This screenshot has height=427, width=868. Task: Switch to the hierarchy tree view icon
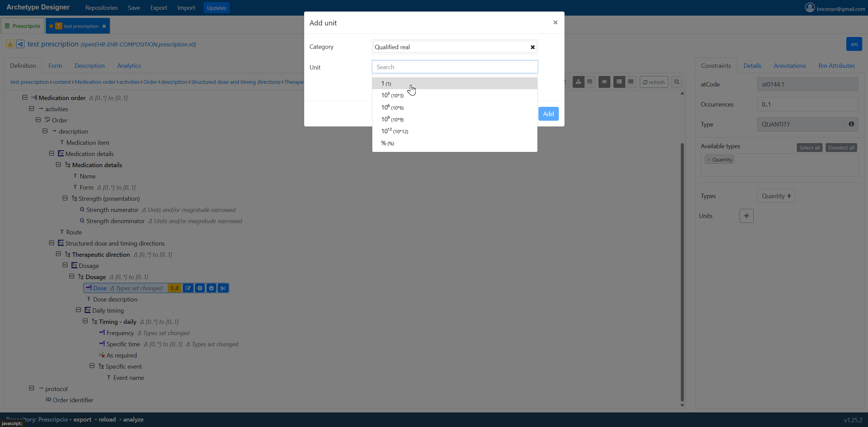[578, 82]
